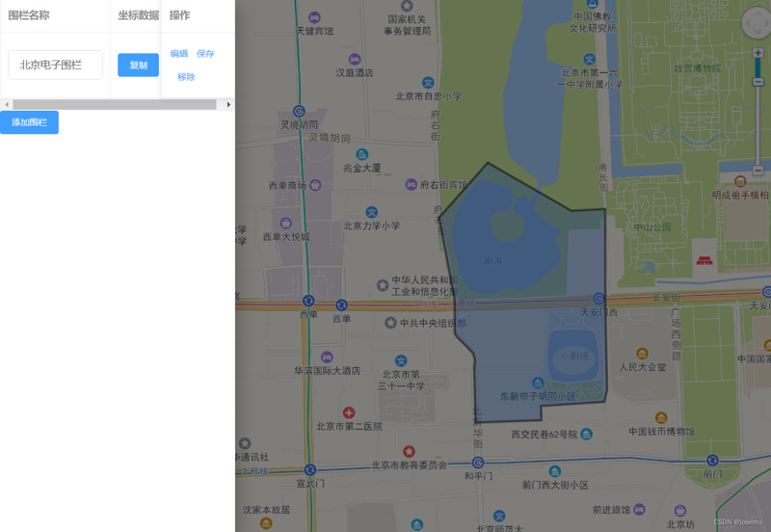
Task: Click the scrollbar left arrow
Action: (x=7, y=104)
